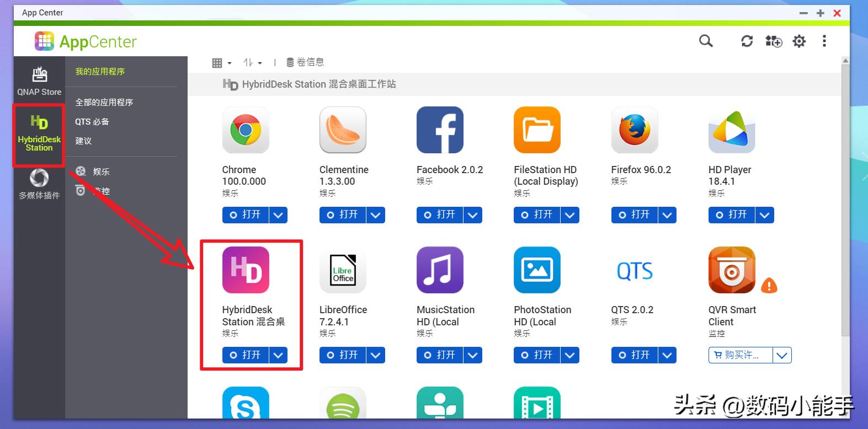Open HybridDesk Station app with its button
This screenshot has width=868, height=429.
point(246,355)
